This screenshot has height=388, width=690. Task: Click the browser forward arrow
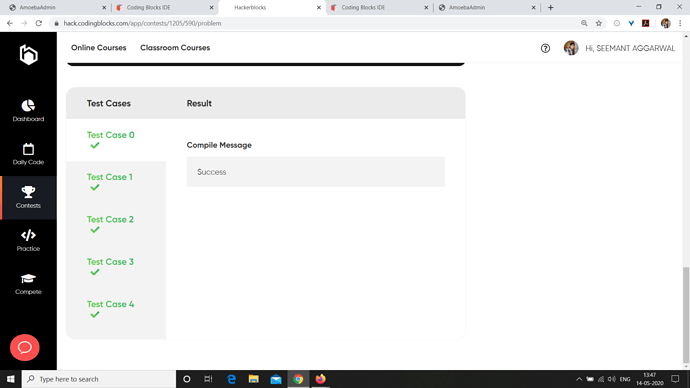click(x=24, y=23)
